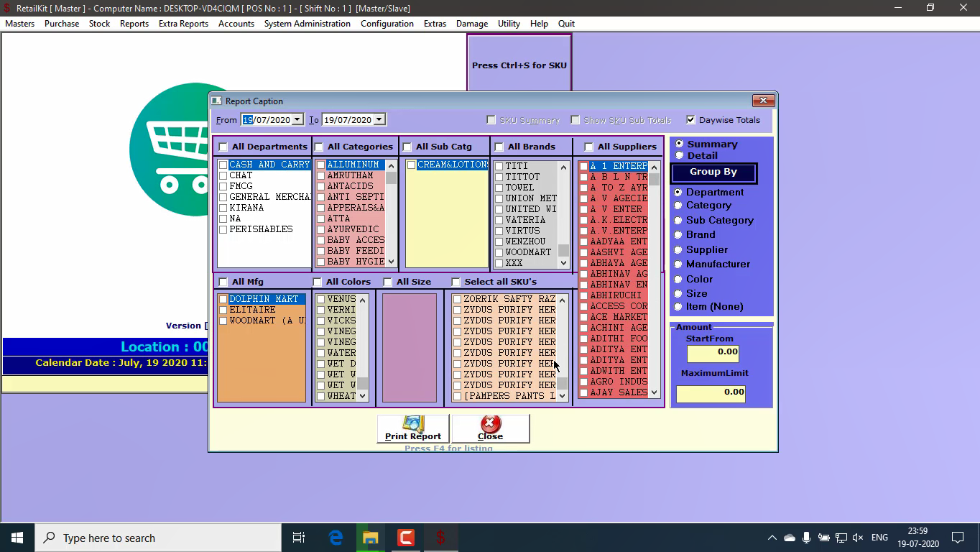980x552 pixels.
Task: Check the All Colors box
Action: coord(318,282)
